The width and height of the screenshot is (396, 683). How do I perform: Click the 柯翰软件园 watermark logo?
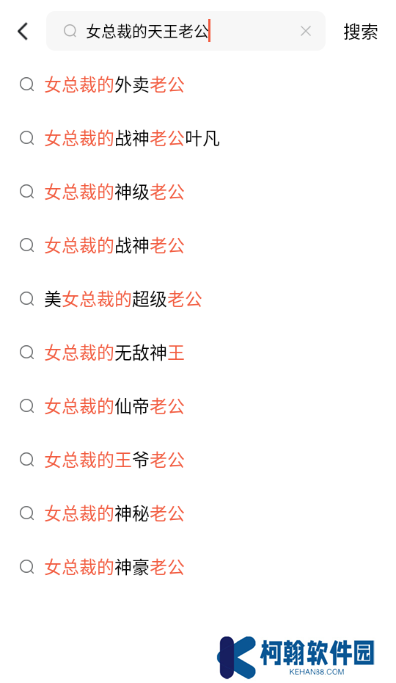296,656
